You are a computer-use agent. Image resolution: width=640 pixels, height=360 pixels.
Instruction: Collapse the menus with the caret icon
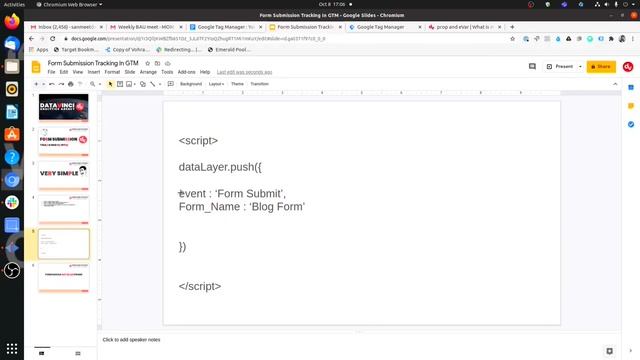pyautogui.click(x=615, y=84)
